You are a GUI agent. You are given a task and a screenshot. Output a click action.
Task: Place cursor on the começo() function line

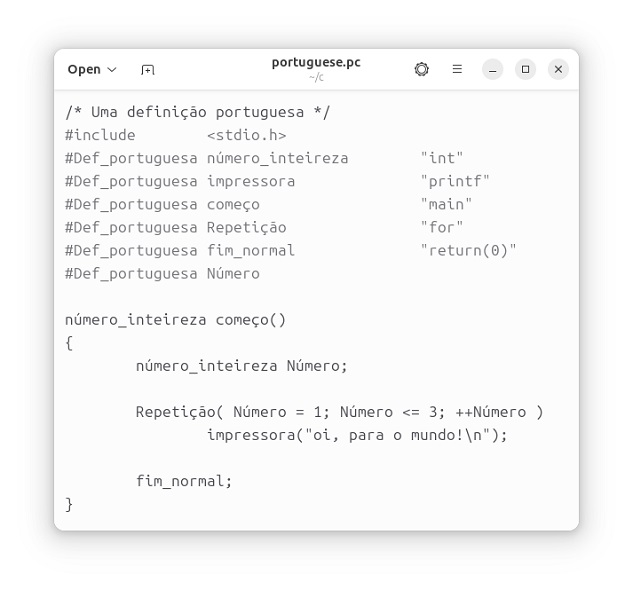click(x=175, y=320)
